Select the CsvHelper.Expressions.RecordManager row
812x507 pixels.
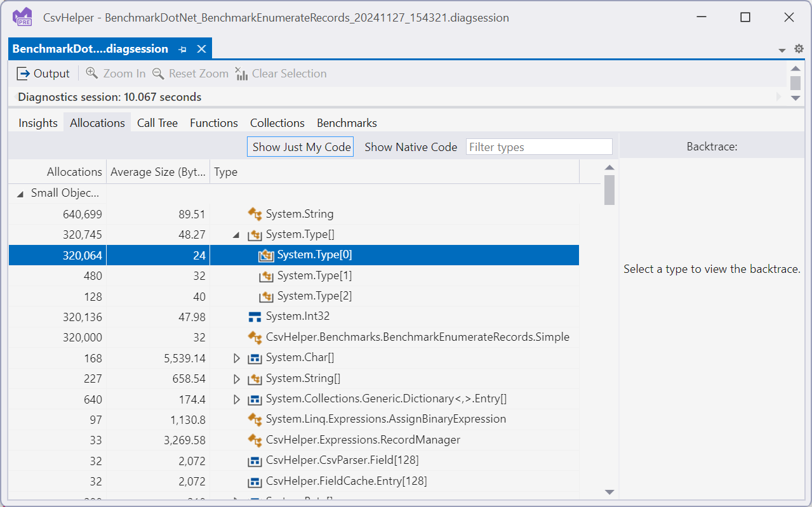[x=294, y=440]
